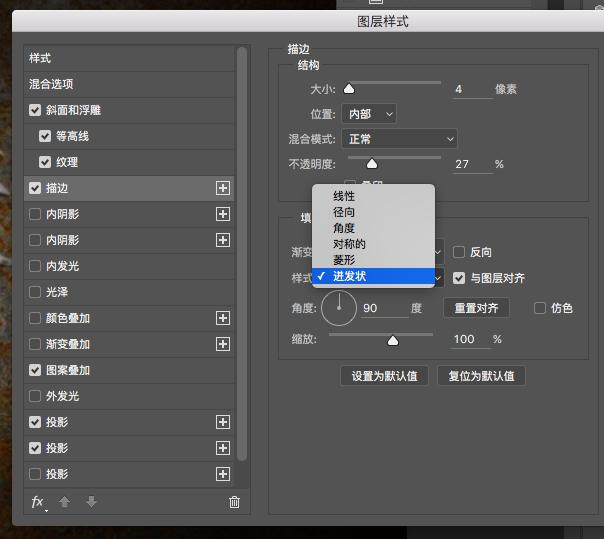Viewport: 604px width, 539px height.
Task: Click the trash icon to delete effect
Action: [x=234, y=502]
